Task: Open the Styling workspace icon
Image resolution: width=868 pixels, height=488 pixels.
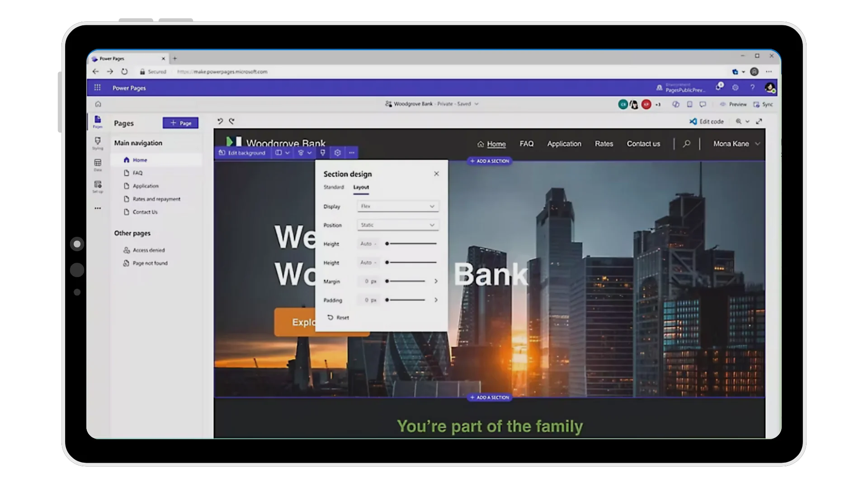Action: [98, 143]
